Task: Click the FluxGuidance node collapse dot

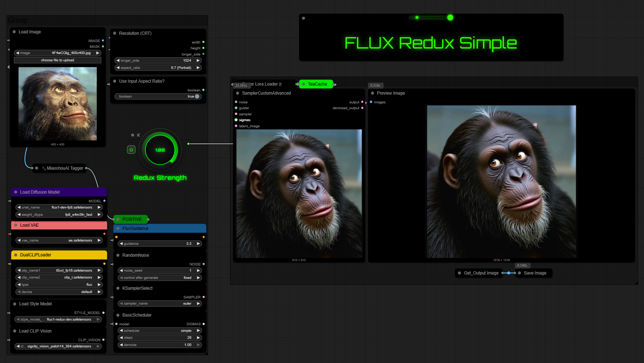Action: 118,228
